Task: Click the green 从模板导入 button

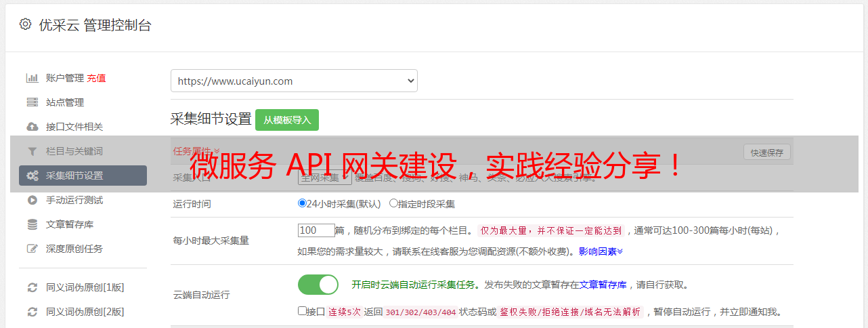Action: (287, 120)
